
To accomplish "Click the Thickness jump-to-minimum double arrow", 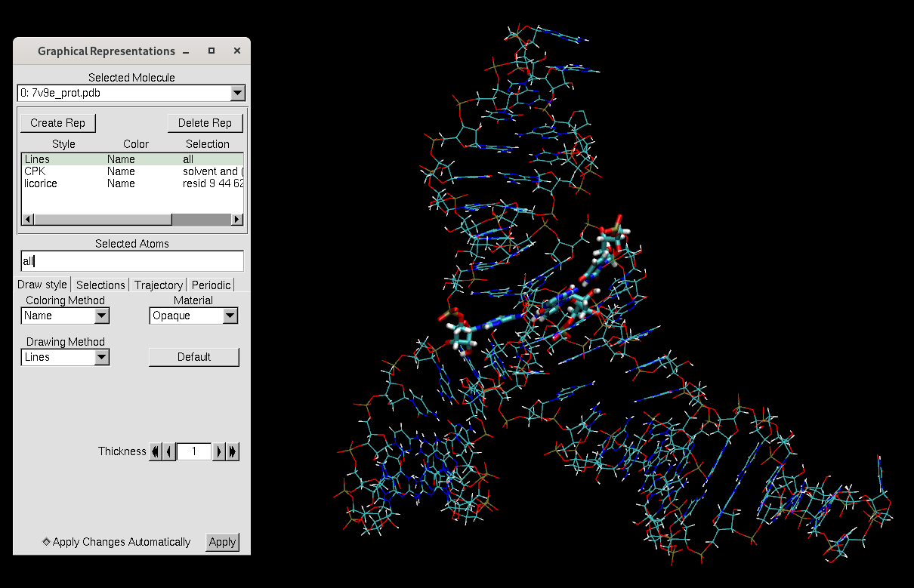I will tap(155, 451).
